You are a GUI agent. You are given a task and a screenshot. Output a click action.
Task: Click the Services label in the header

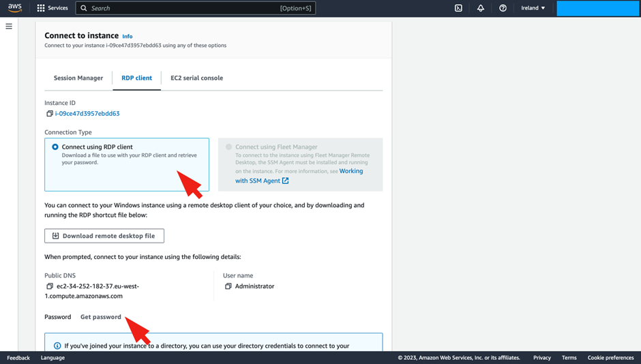pyautogui.click(x=58, y=8)
